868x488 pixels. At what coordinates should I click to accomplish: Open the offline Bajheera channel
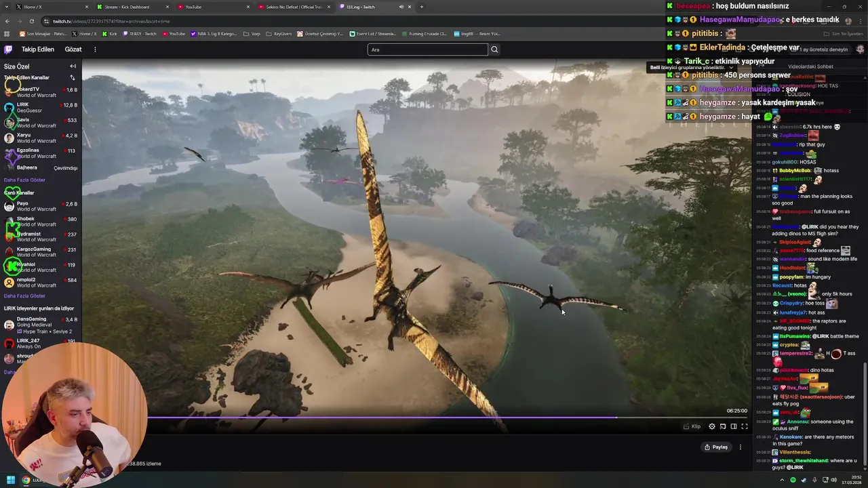coord(41,167)
